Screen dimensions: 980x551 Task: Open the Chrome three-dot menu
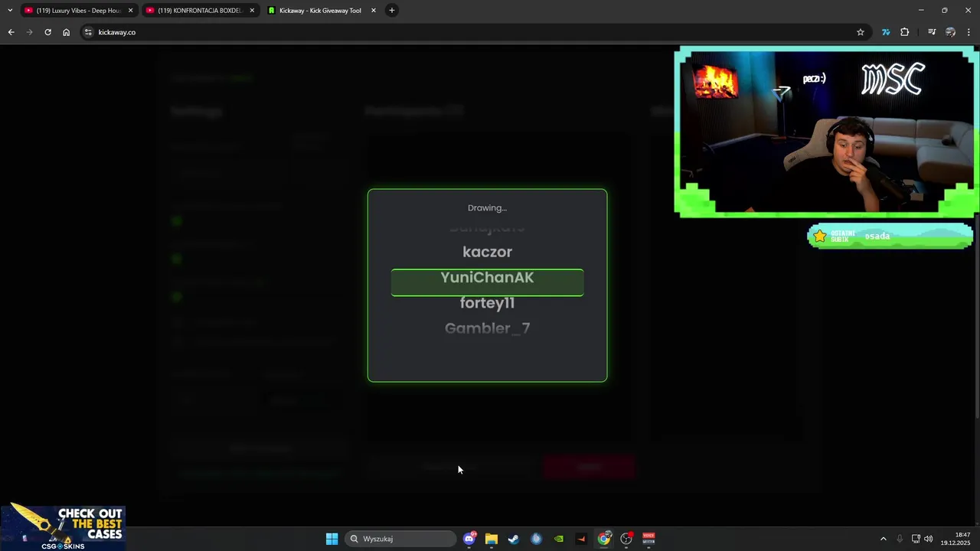pos(969,32)
